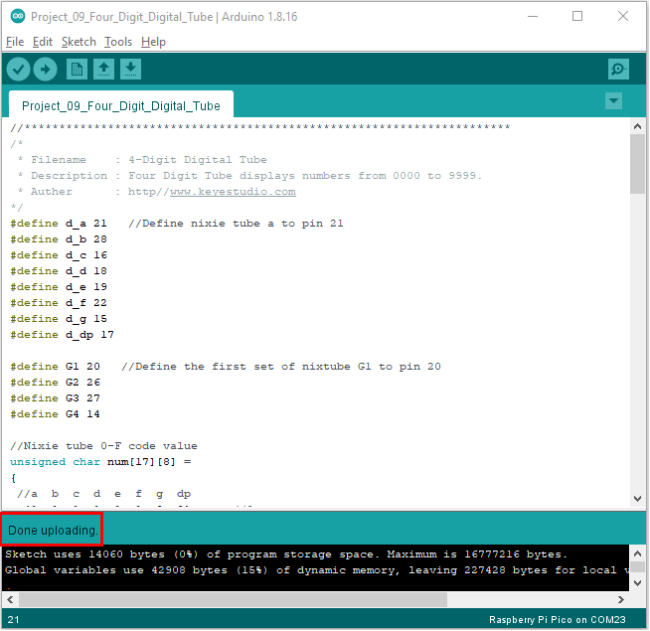Click the editor scrollbar up arrow
Image resolution: width=650 pixels, height=631 pixels.
(638, 126)
